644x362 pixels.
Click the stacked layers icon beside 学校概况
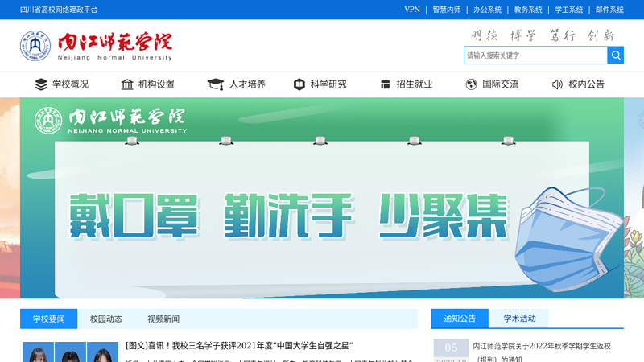[x=41, y=84]
